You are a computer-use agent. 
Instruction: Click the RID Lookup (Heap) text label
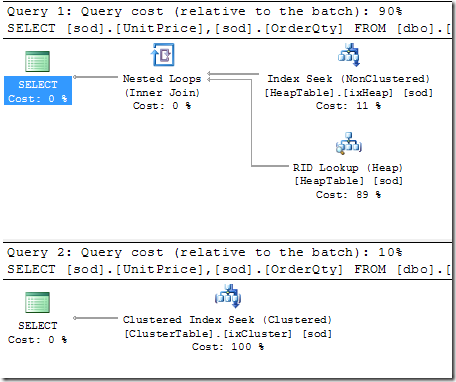pos(348,167)
